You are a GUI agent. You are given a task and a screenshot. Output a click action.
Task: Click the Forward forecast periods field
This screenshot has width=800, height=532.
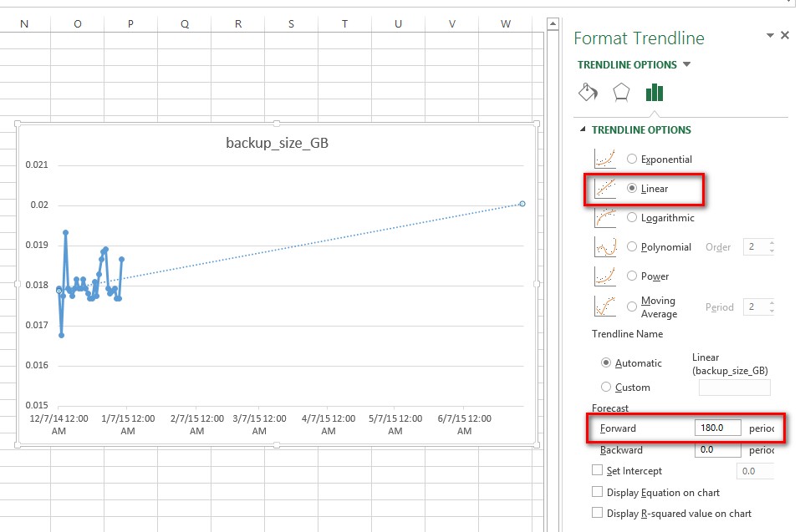[x=717, y=428]
